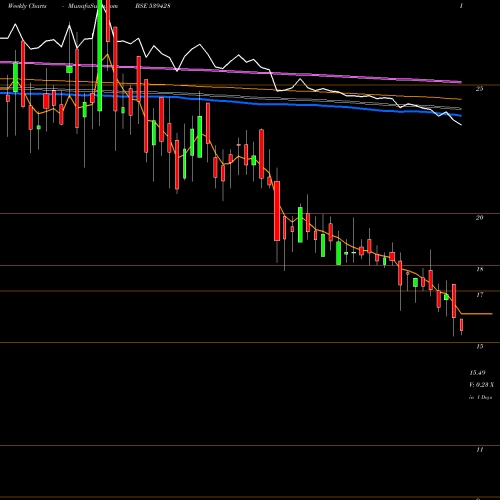Click the 'BSE 539428' symbol label

click(x=153, y=6)
